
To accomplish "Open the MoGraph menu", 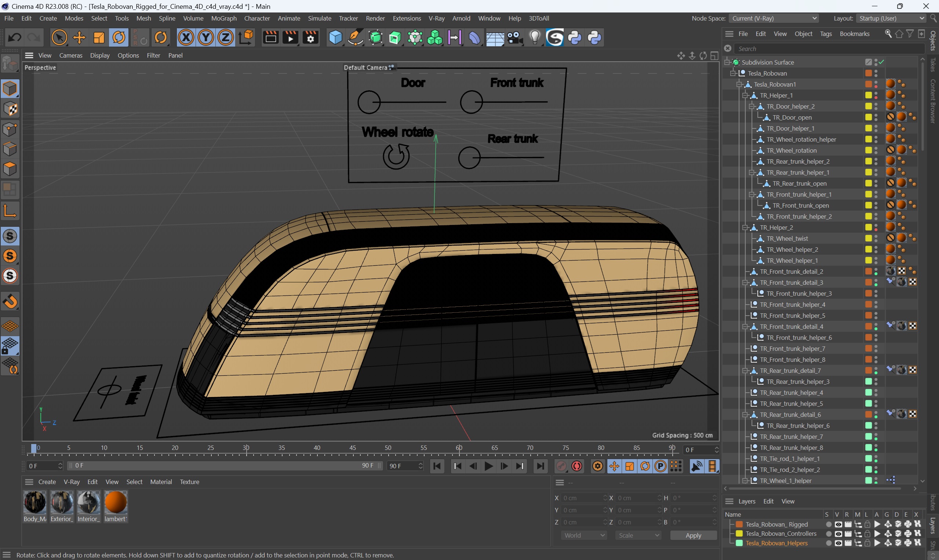I will coord(224,18).
